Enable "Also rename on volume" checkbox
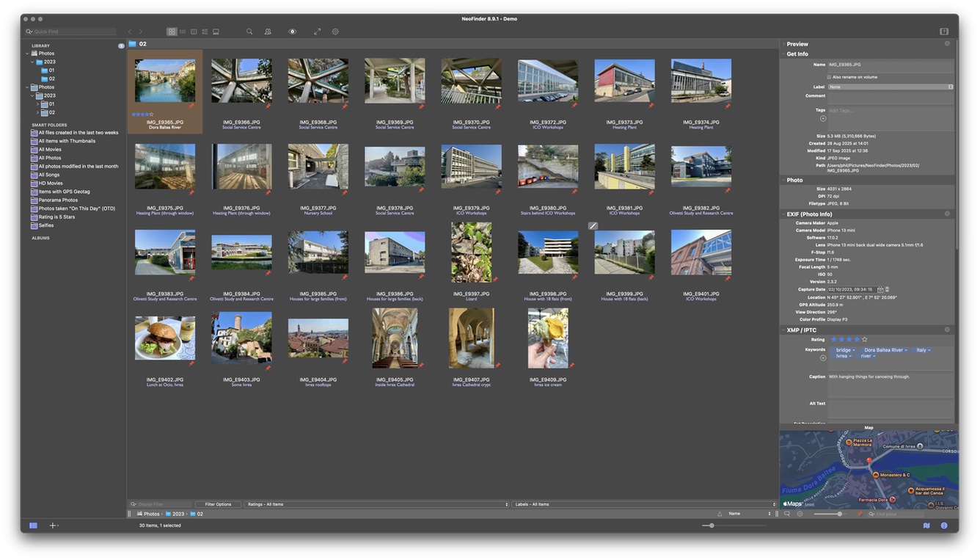Viewport: 980px width, 560px height. click(x=829, y=76)
